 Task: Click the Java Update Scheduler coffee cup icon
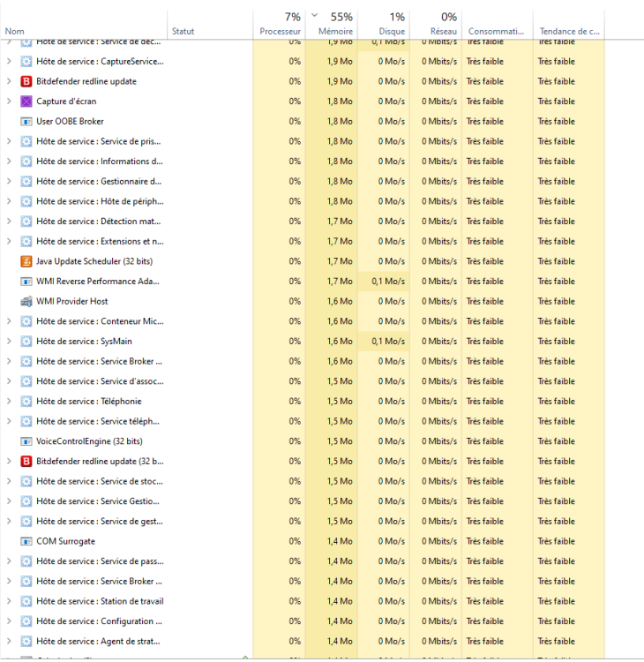[x=26, y=261]
